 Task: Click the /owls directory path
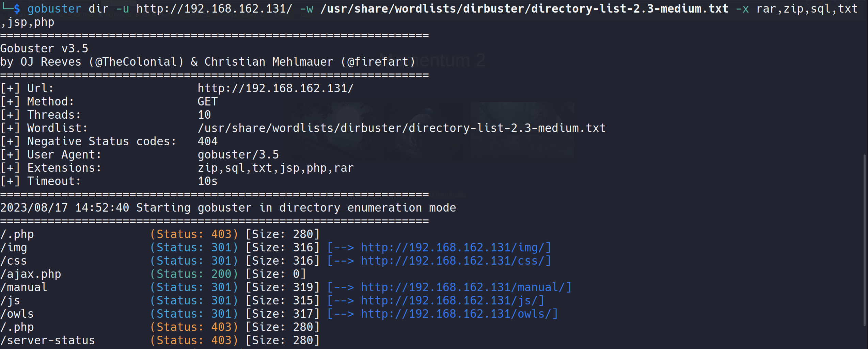pos(17,314)
